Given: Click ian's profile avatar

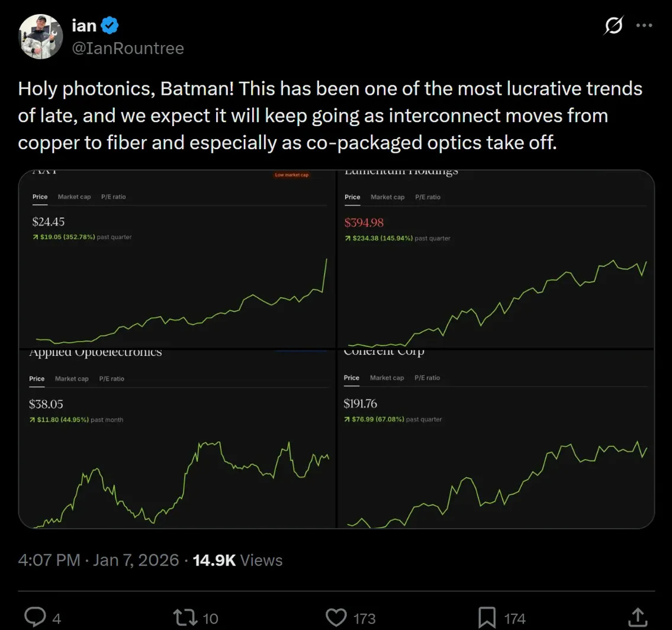Looking at the screenshot, I should [41, 37].
